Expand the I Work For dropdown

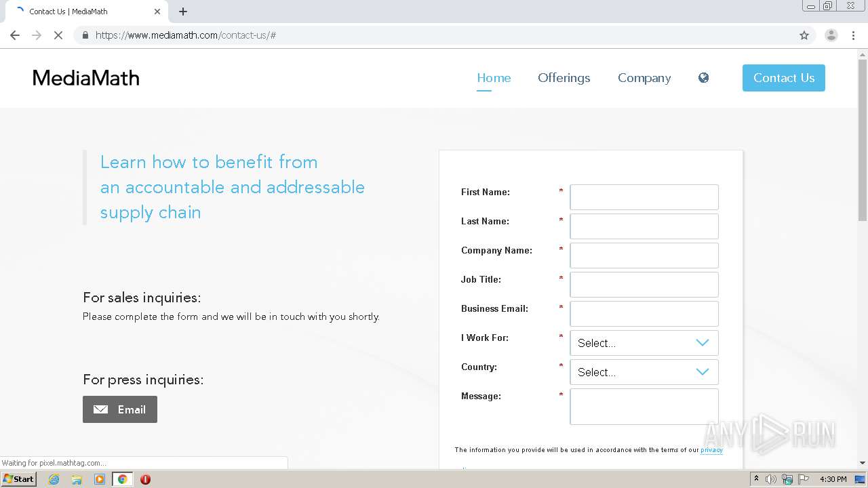coord(644,343)
